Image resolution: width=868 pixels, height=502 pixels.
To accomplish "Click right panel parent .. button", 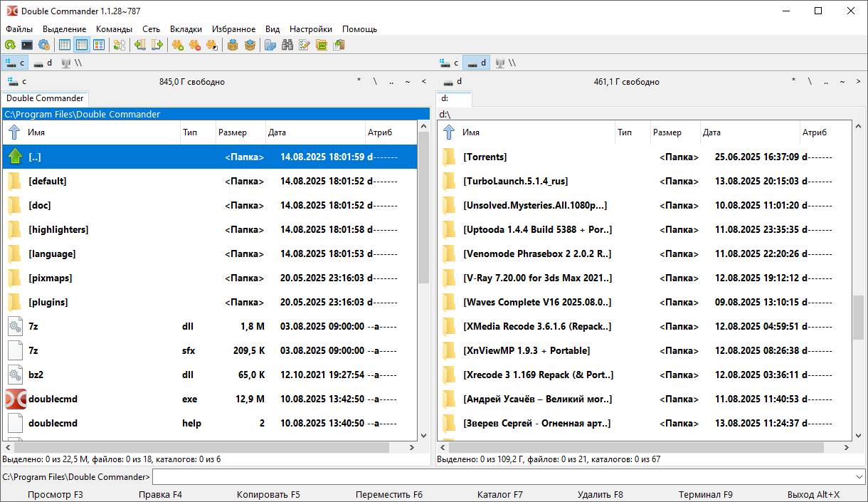I will coord(826,82).
